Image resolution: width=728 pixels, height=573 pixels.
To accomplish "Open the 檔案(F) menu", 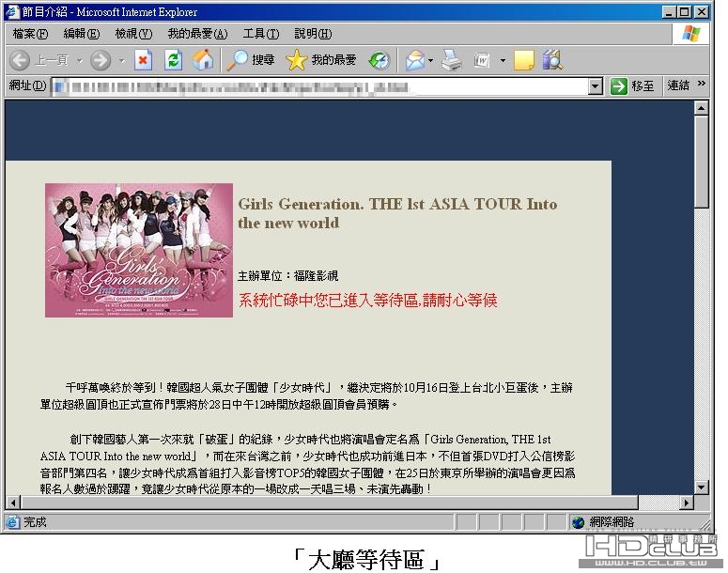I will tap(30, 34).
